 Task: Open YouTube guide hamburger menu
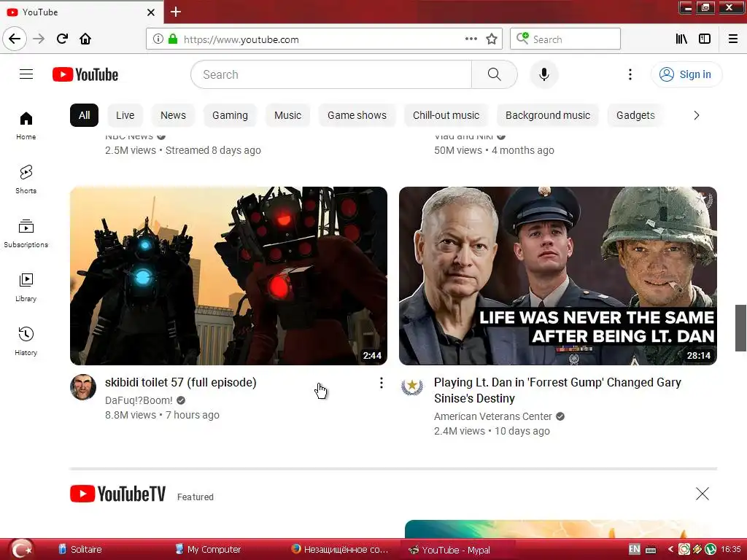(26, 74)
